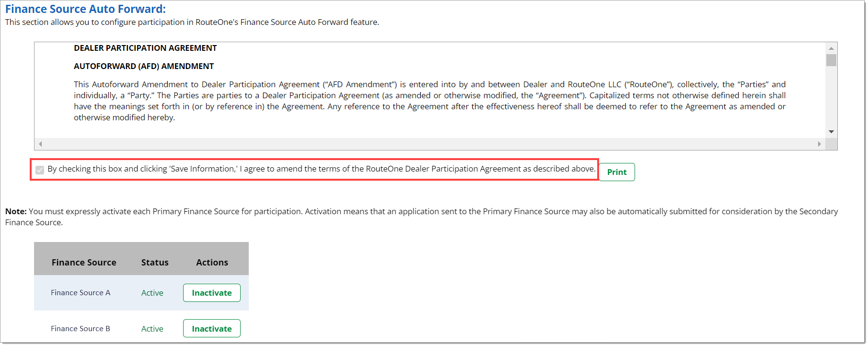
Task: Print the Dealer Participation Agreement
Action: click(616, 172)
